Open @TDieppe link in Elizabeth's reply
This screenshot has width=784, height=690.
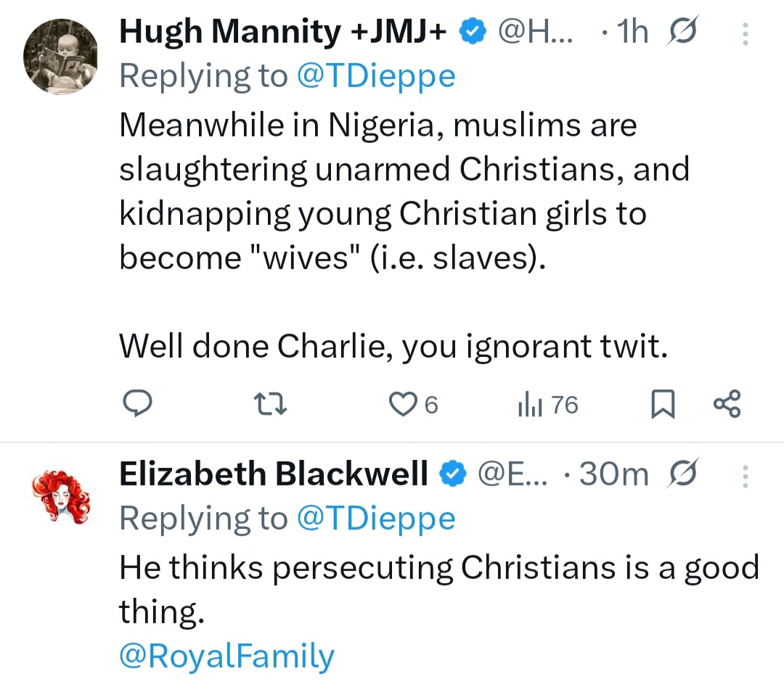coord(375,518)
